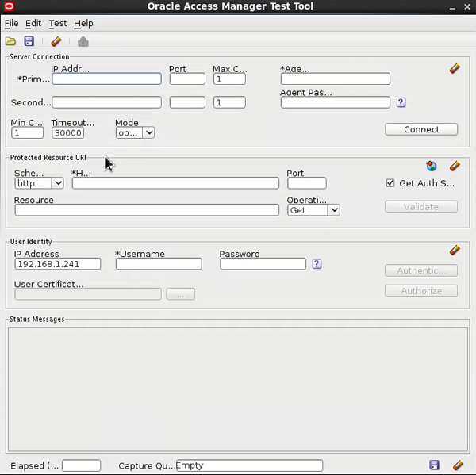The image size is (476, 475).
Task: Focus the Username field
Action: click(159, 264)
